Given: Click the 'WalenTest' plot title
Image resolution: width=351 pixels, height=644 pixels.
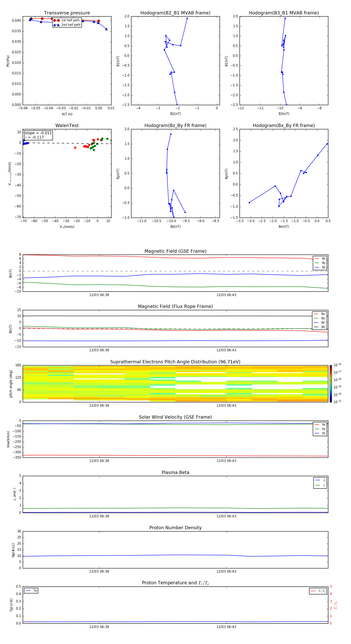Looking at the screenshot, I should (67, 125).
